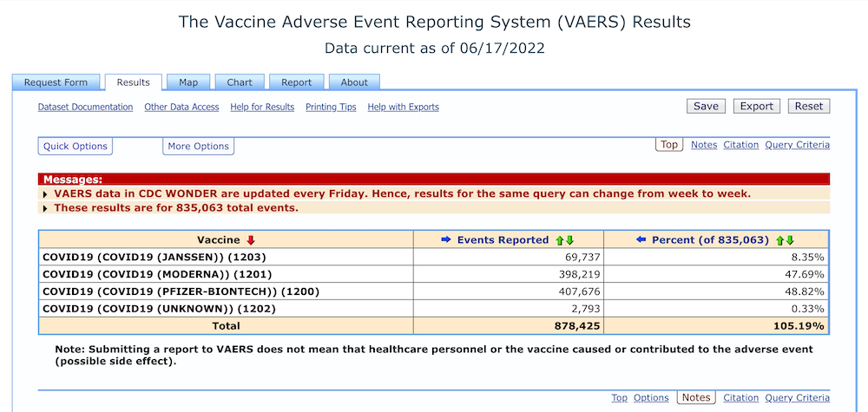Sort Percent column descending with green down arrow
Viewport: 868px width, 412px height.
tap(790, 240)
